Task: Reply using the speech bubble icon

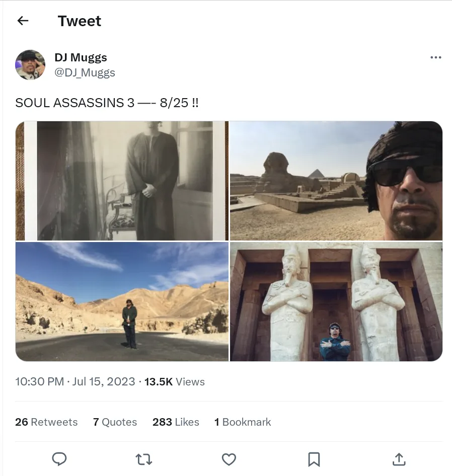Action: [59, 459]
